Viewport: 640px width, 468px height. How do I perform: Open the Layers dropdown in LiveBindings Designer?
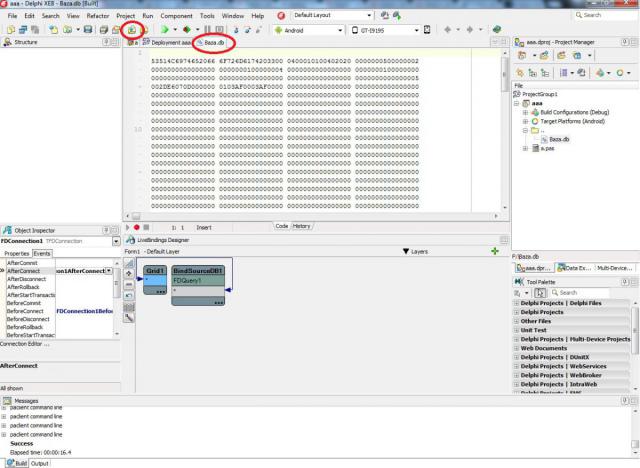pyautogui.click(x=415, y=251)
